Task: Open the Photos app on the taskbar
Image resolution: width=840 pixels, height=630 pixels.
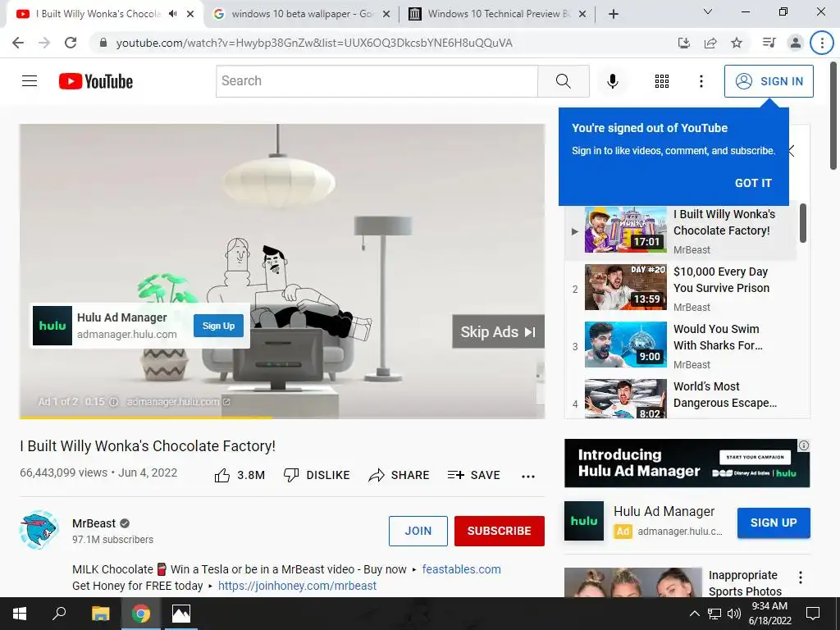Action: 181,614
